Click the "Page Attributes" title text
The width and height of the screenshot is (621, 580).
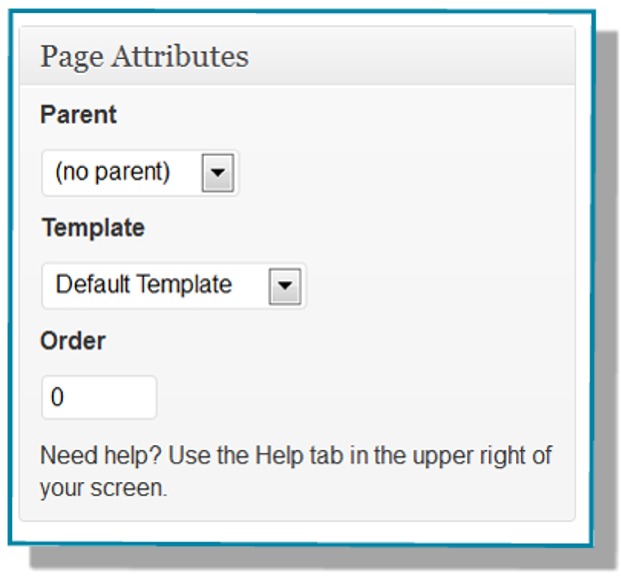(144, 57)
